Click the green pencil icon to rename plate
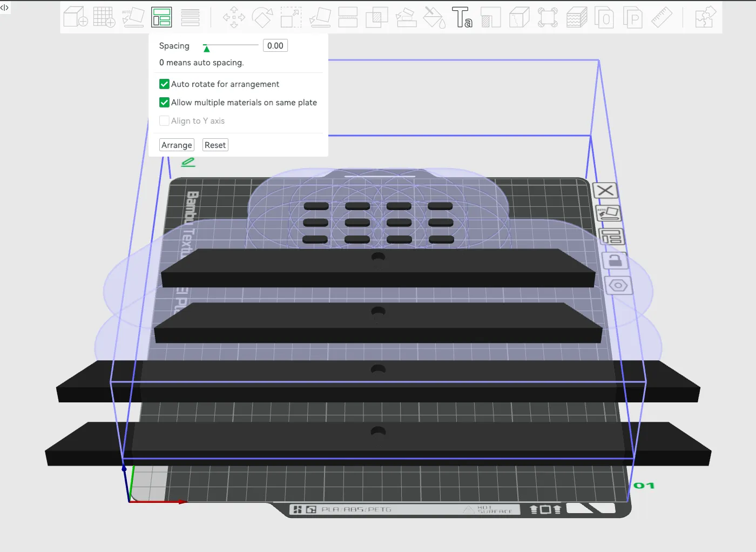 tap(188, 162)
